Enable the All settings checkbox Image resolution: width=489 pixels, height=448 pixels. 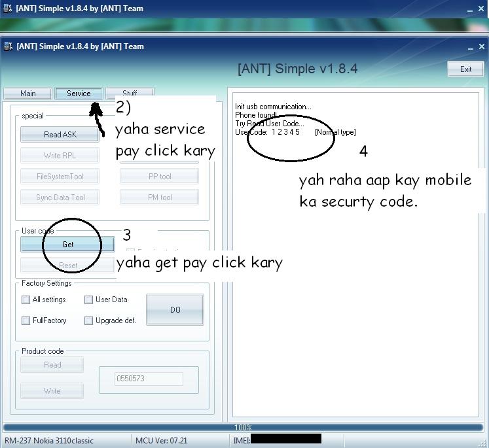click(x=26, y=300)
